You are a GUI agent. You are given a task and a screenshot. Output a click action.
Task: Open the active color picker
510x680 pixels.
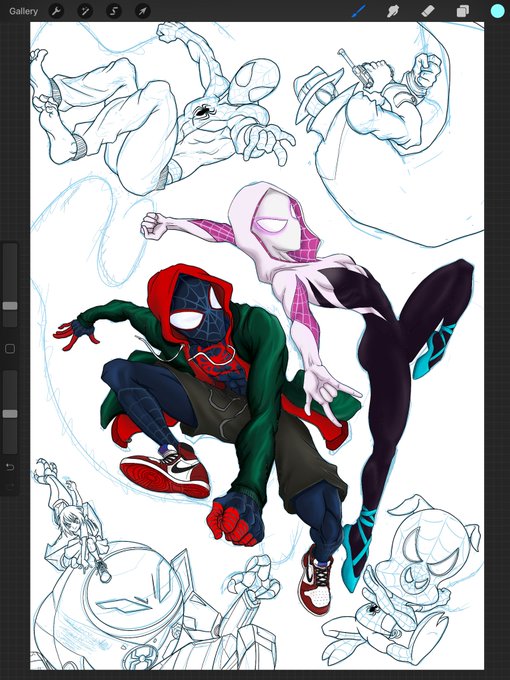pos(497,11)
